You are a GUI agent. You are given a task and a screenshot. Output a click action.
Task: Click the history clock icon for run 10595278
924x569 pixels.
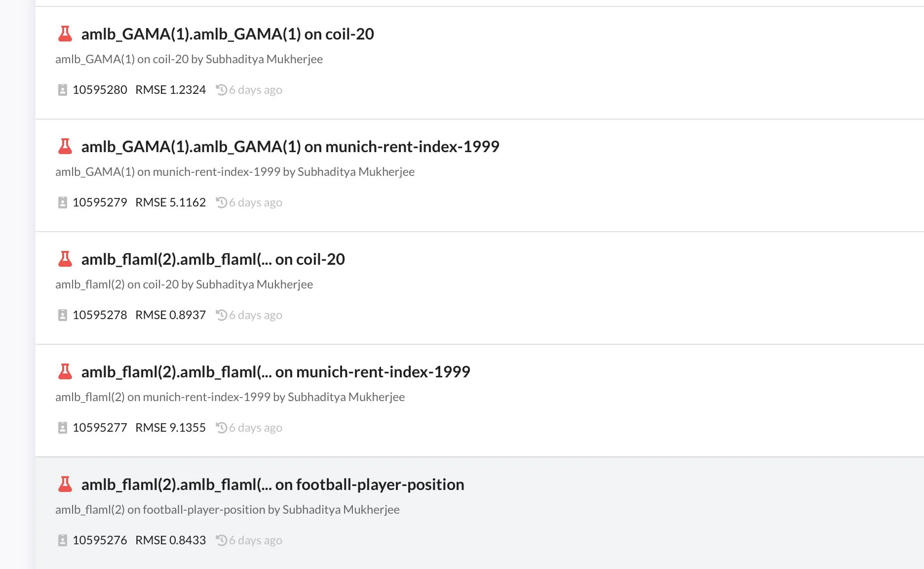point(222,315)
